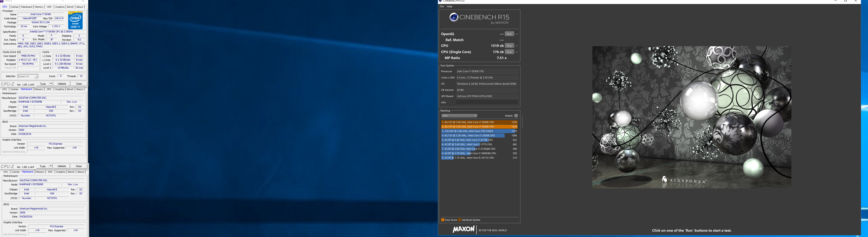Click Validate in top CPU-Z window
This screenshot has width=868, height=237.
point(62,84)
